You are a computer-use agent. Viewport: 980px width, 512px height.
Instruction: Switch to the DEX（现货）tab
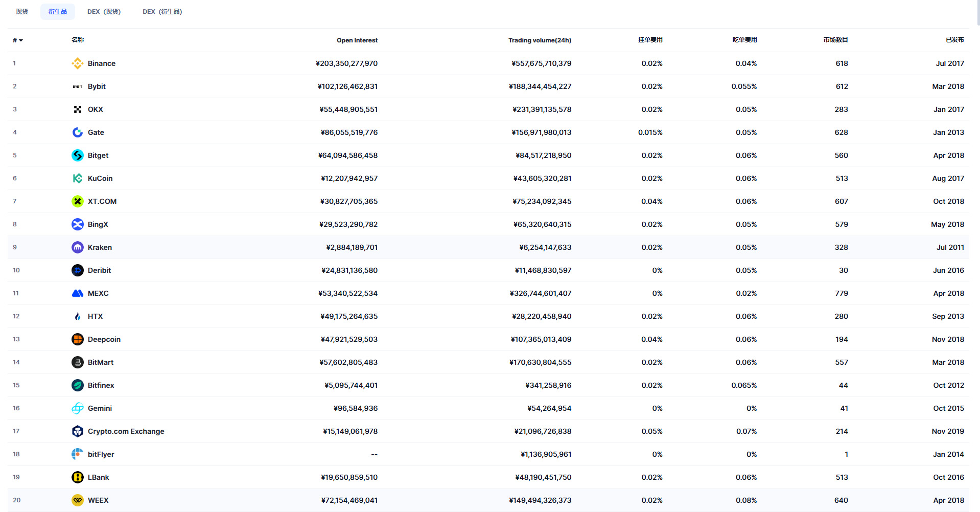click(104, 11)
